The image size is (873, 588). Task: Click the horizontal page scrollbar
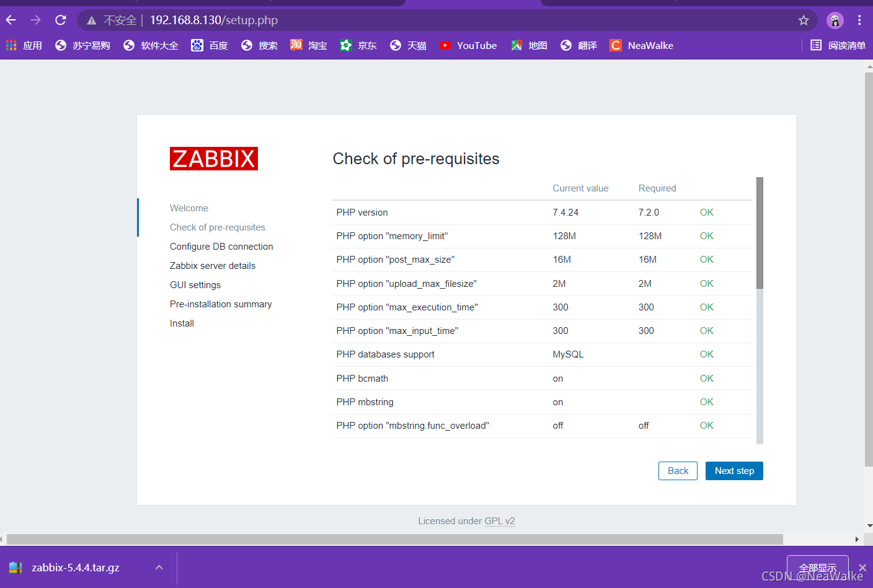coord(395,539)
